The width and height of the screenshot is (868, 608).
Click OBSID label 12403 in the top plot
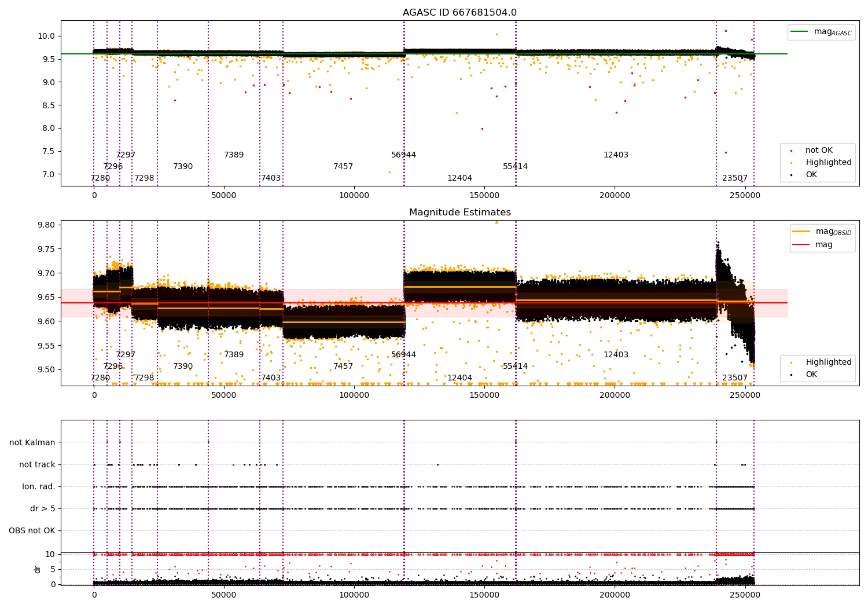point(616,155)
